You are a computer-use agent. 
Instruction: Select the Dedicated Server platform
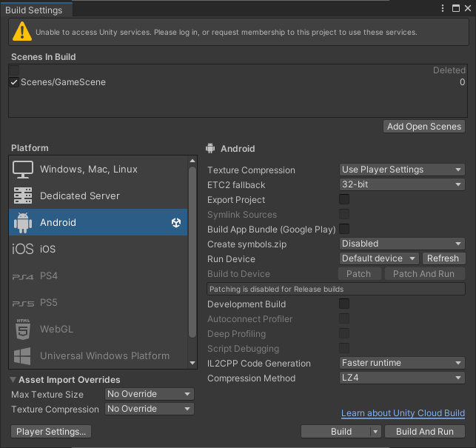tap(98, 195)
